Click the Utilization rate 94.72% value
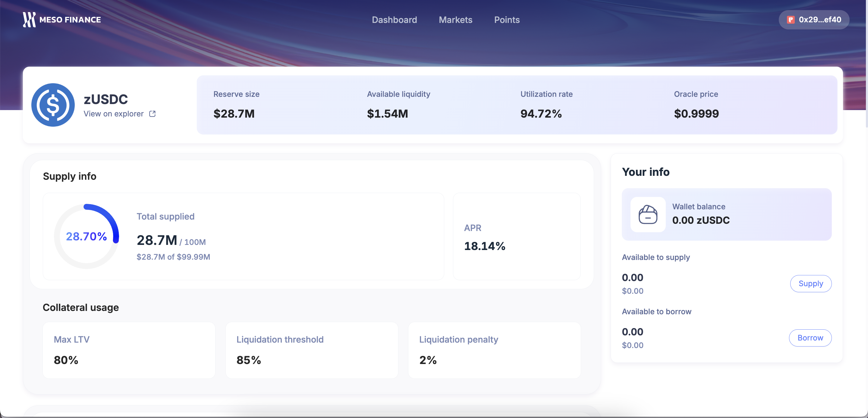 [541, 114]
